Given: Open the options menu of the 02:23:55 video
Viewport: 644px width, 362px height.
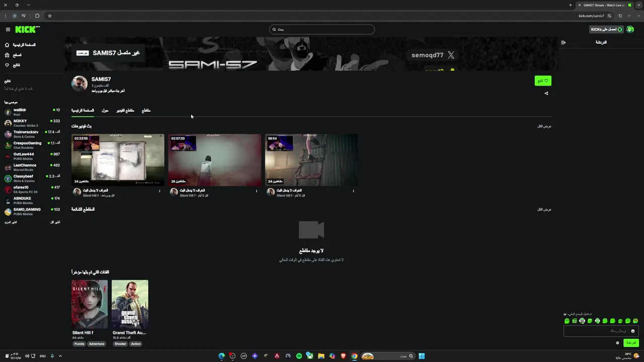Looking at the screenshot, I should click(159, 191).
